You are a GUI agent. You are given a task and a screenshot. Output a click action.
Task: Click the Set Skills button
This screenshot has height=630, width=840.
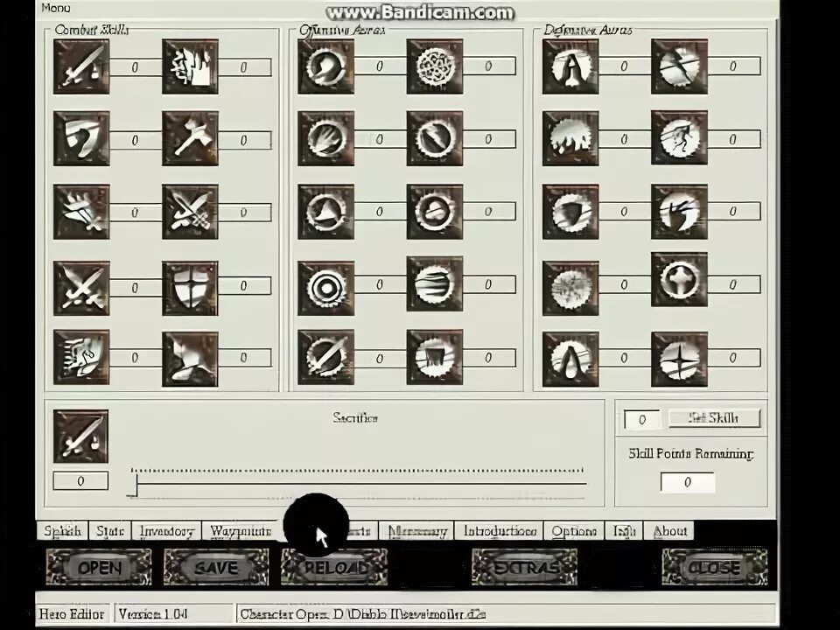(x=714, y=418)
